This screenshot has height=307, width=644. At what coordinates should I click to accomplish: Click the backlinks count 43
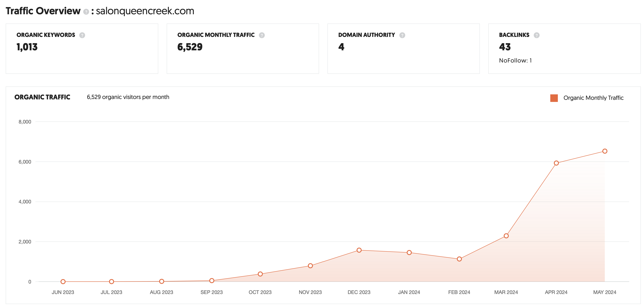point(505,47)
